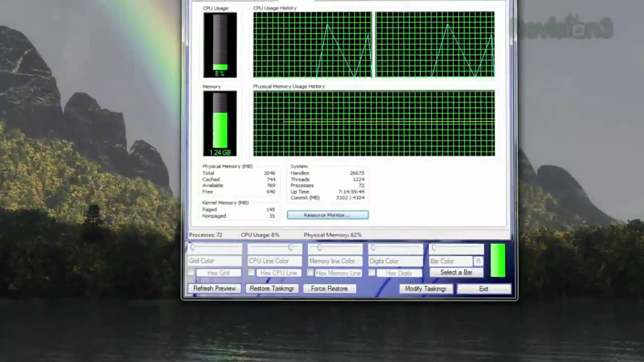This screenshot has width=644, height=362.
Task: Click the slider above CPU Line Color
Action: click(x=275, y=248)
